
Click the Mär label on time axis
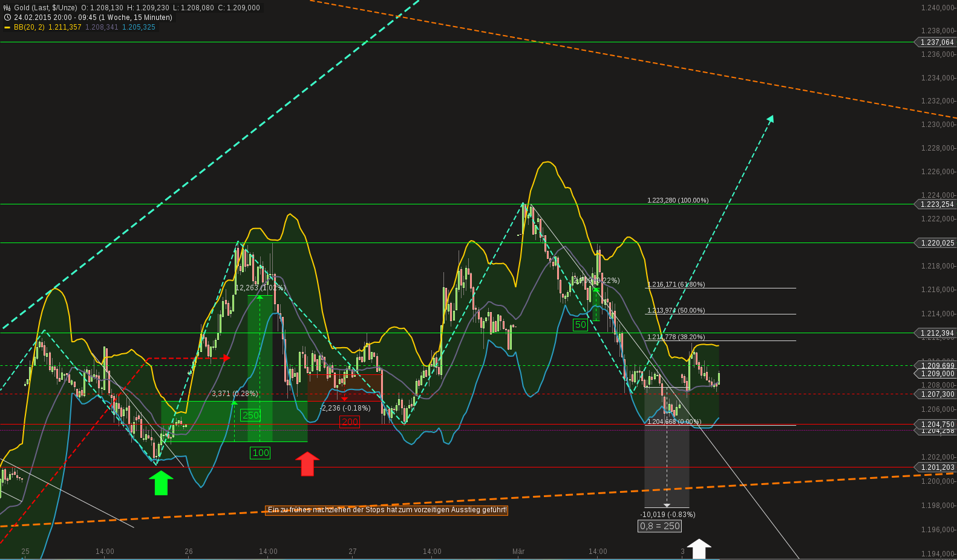point(518,552)
